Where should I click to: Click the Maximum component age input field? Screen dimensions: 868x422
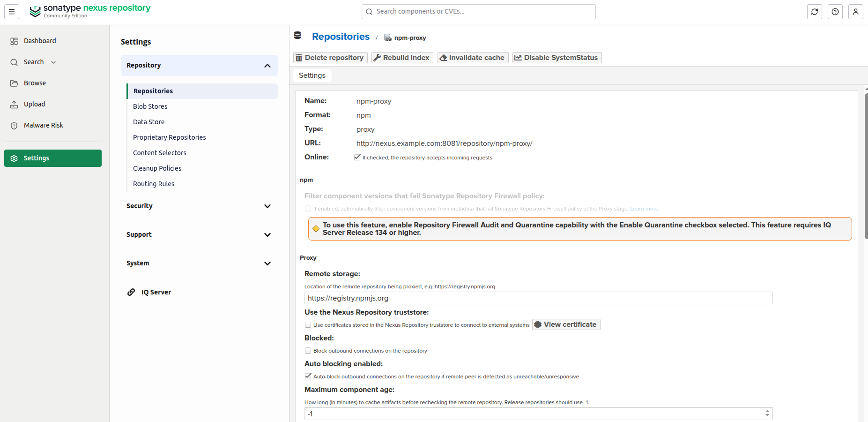point(534,414)
